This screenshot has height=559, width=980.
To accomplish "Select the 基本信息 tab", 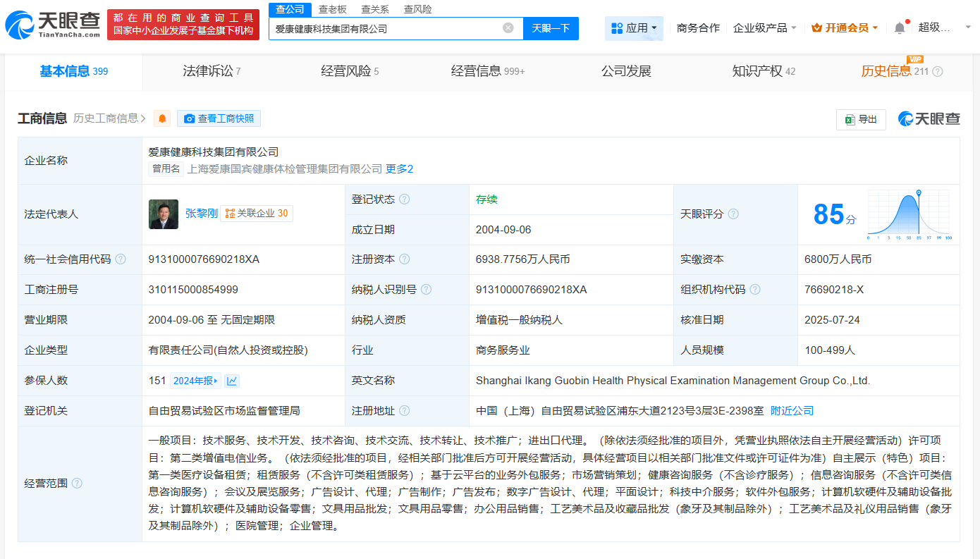I will [x=73, y=71].
